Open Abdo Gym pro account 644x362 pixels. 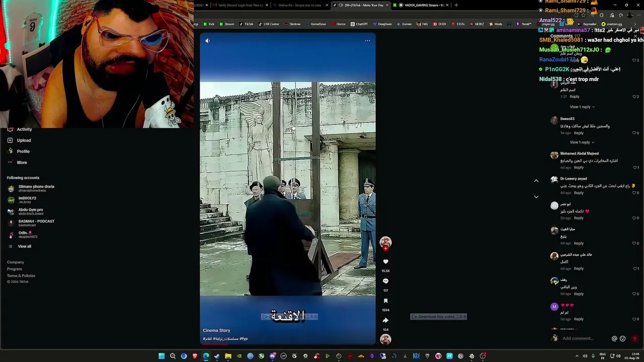tap(26, 212)
